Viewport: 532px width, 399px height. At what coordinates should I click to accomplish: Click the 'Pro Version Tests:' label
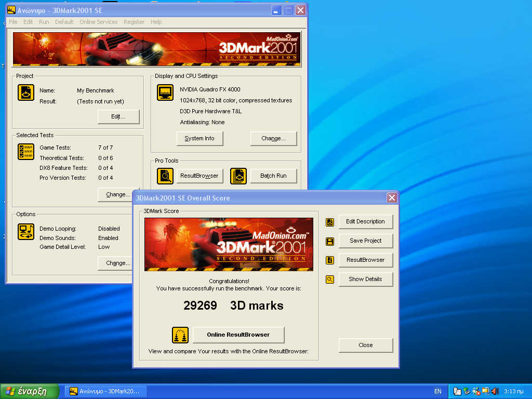63,178
